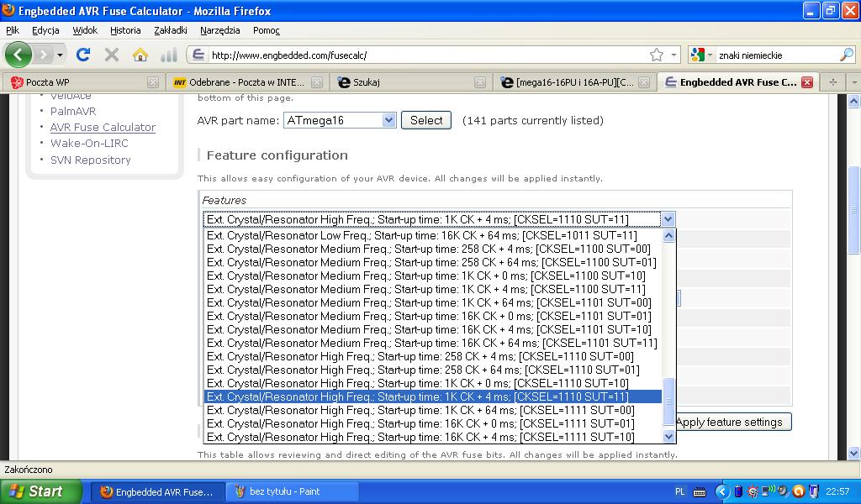The height and width of the screenshot is (504, 861).
Task: Open the back-forward history dropdown arrow
Action: coord(60,55)
